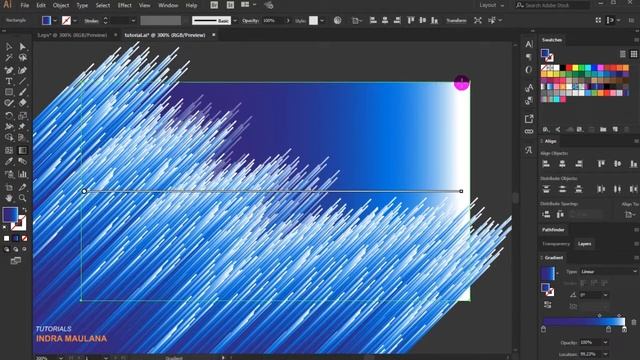Click the Opacity label in the control bar
640x360 pixels.
(x=250, y=20)
